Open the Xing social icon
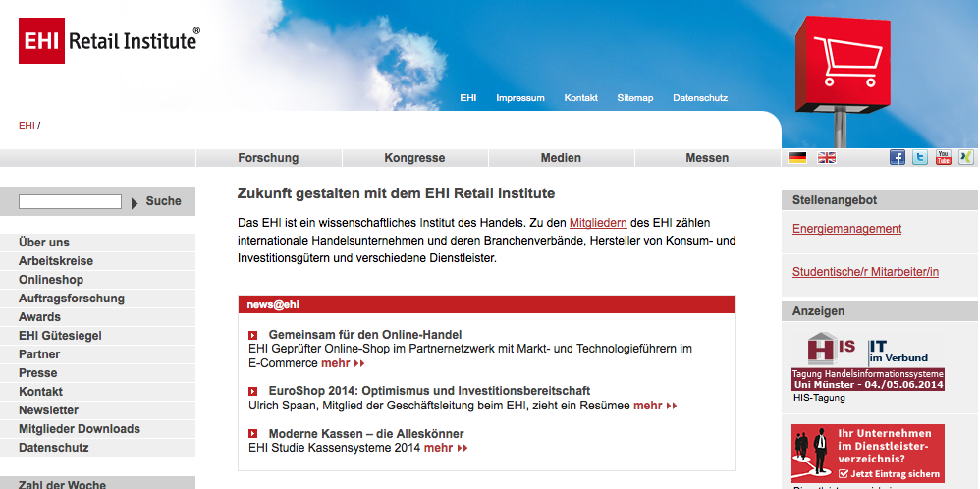The width and height of the screenshot is (980, 489). click(x=966, y=157)
